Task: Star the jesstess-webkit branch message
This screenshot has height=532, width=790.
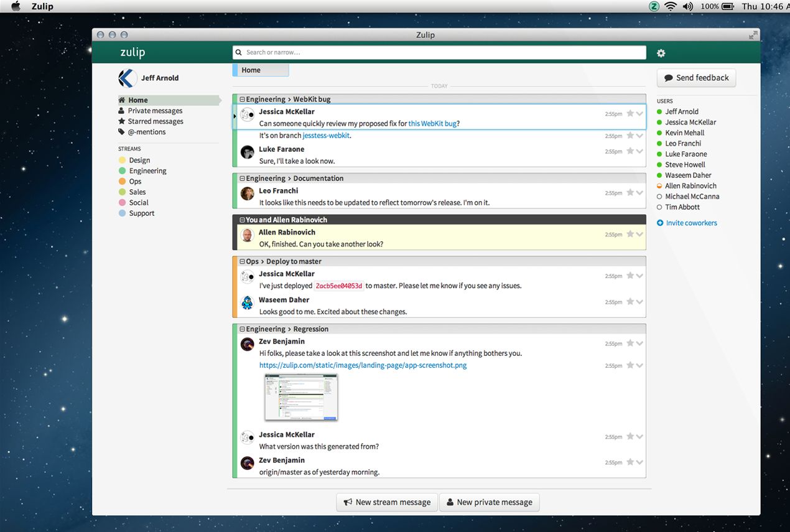Action: click(x=630, y=135)
